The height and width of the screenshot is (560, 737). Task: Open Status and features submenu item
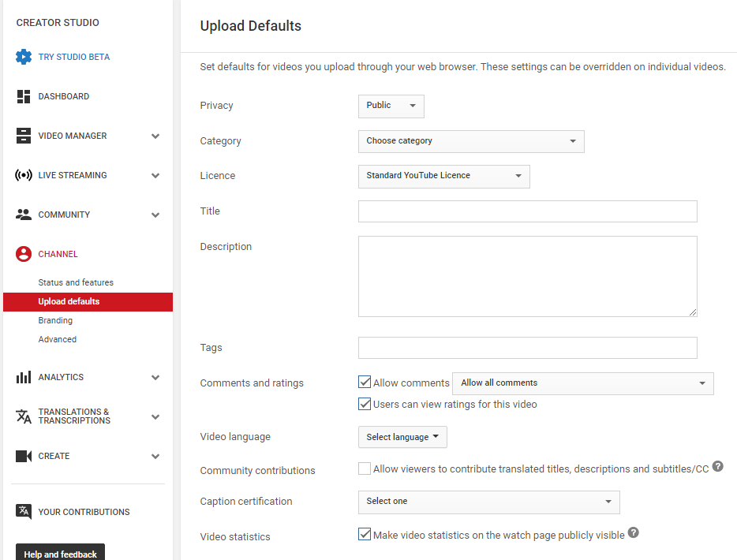(76, 282)
